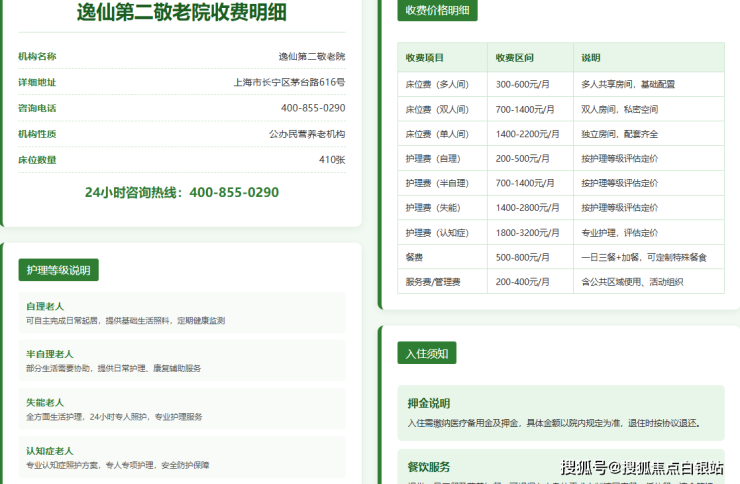
Task: Click the 认知症老人 heading
Action: tap(50, 451)
